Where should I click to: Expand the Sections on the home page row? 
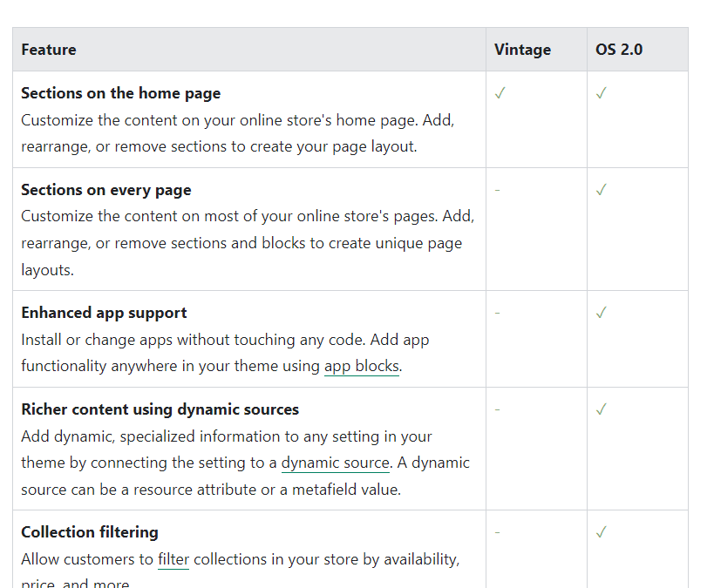(x=120, y=92)
